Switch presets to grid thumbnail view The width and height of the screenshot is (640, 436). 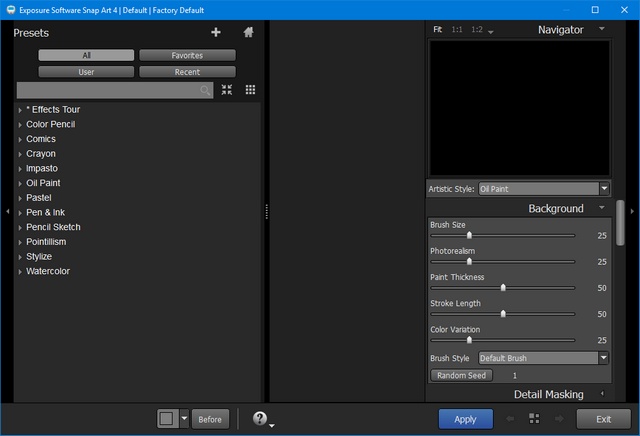pyautogui.click(x=250, y=90)
